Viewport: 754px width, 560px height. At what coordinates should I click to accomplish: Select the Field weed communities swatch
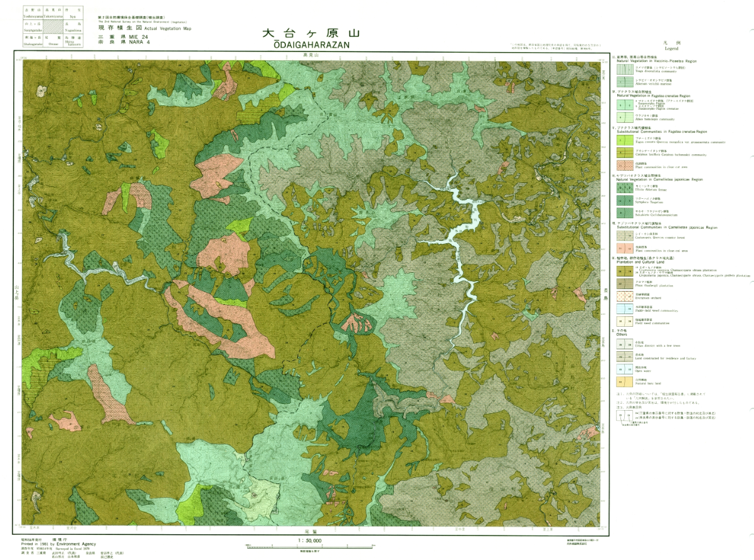click(624, 320)
